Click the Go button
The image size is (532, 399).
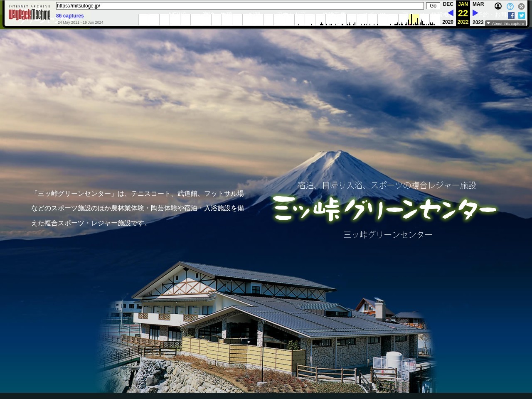point(433,6)
